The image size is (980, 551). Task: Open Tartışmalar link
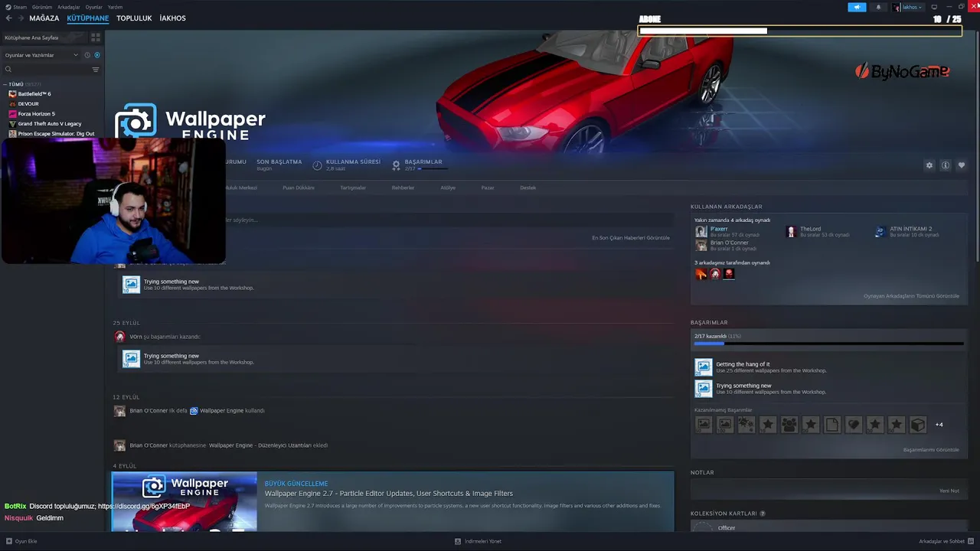(x=353, y=187)
